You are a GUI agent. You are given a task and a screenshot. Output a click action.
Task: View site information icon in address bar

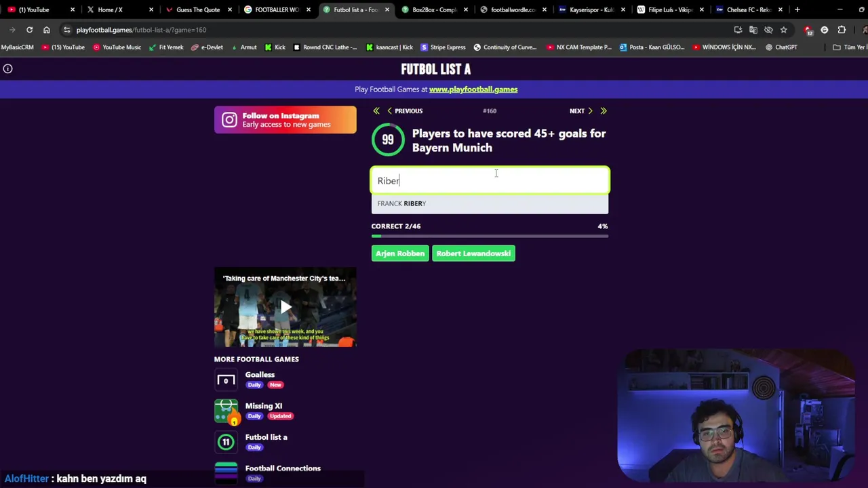pyautogui.click(x=66, y=30)
